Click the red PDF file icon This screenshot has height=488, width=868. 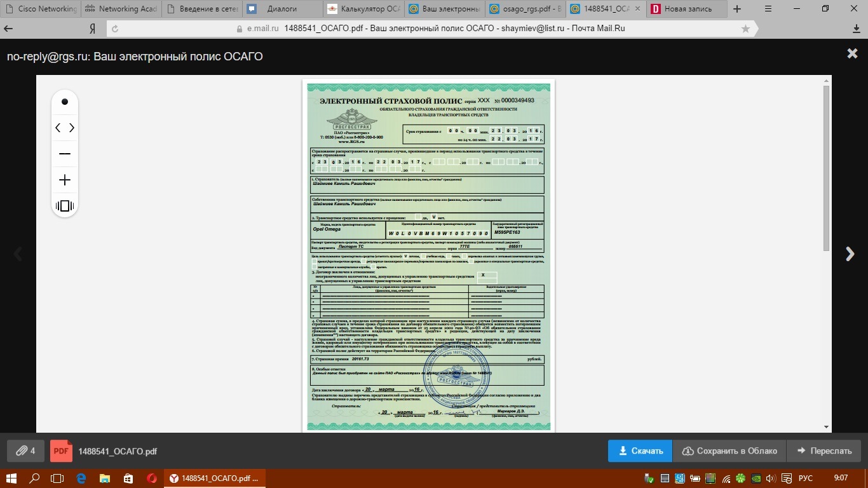tap(61, 451)
